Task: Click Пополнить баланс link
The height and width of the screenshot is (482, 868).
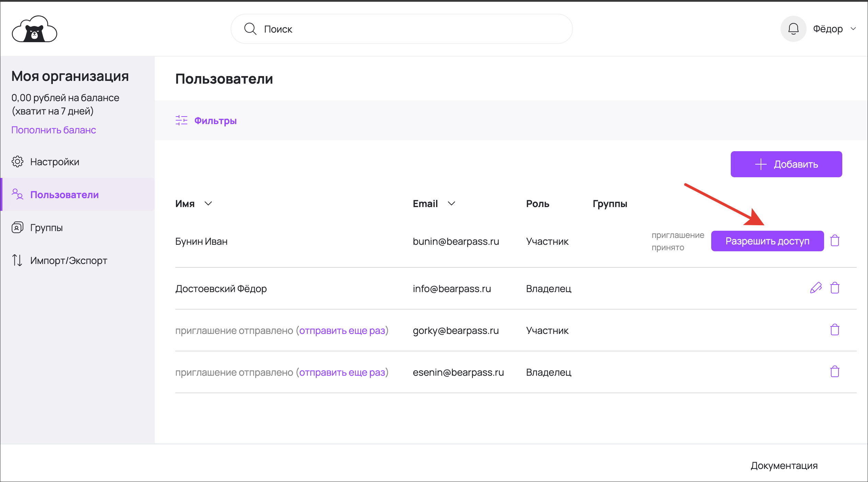Action: pos(54,130)
